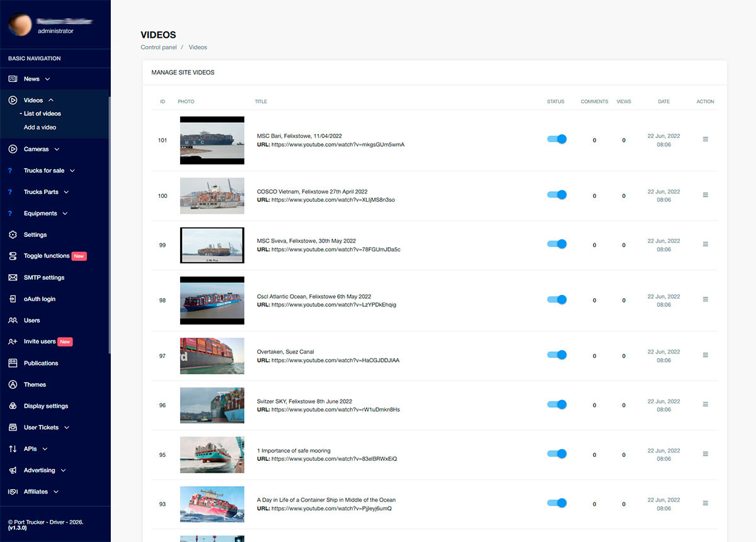Click the SMTP settings envelope icon

(x=13, y=277)
